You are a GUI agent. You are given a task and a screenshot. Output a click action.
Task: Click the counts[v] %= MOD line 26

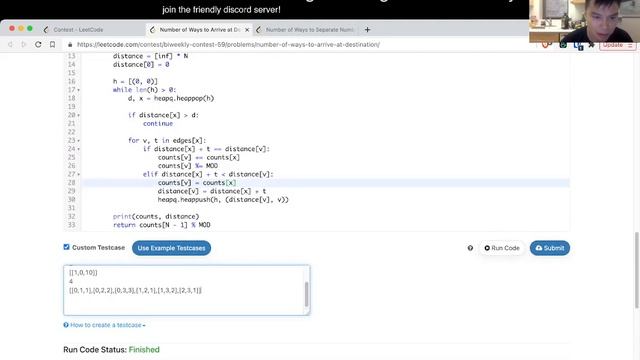(x=188, y=166)
